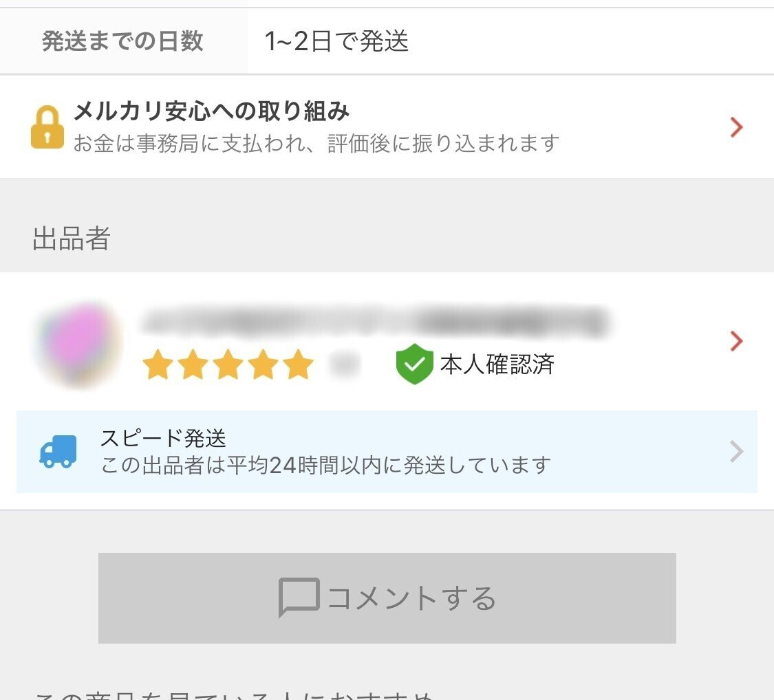Tap the blue delivery truck icon
This screenshot has width=774, height=700.
coord(58,452)
